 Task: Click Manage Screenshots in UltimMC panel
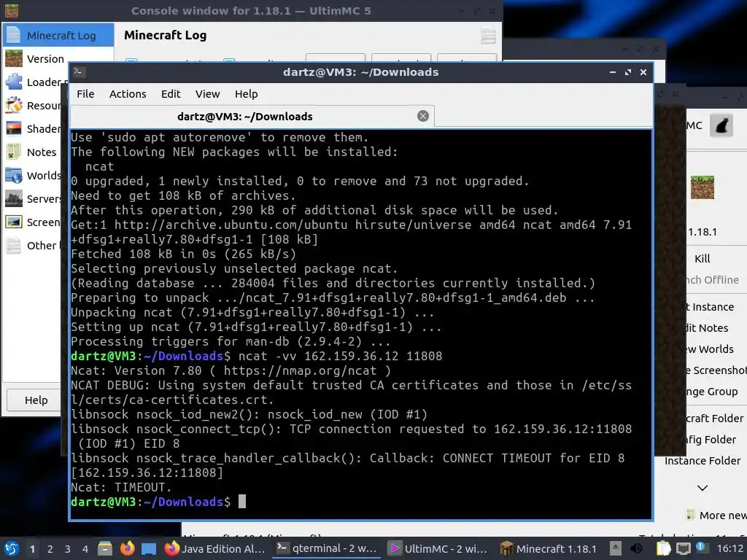click(x=716, y=370)
